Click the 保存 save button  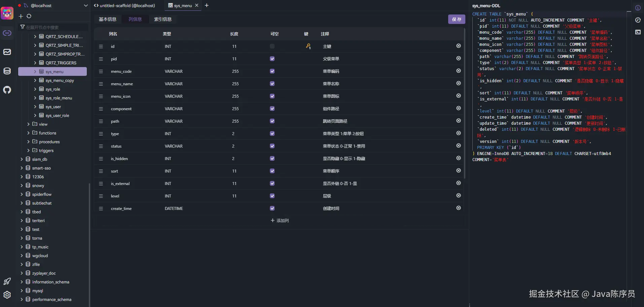pyautogui.click(x=457, y=19)
